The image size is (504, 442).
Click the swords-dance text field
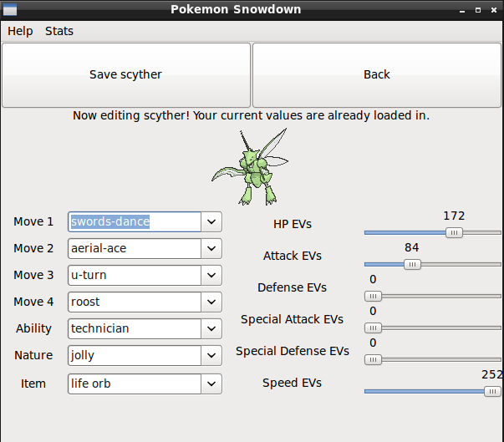coord(135,221)
